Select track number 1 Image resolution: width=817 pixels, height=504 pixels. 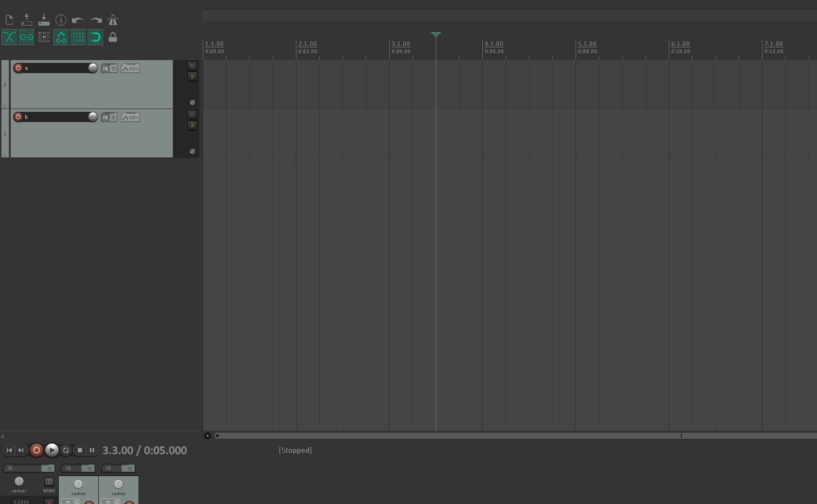[x=5, y=84]
